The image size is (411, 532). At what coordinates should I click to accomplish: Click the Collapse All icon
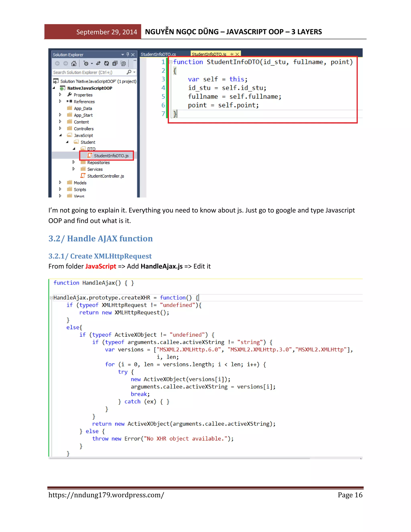[x=115, y=64]
